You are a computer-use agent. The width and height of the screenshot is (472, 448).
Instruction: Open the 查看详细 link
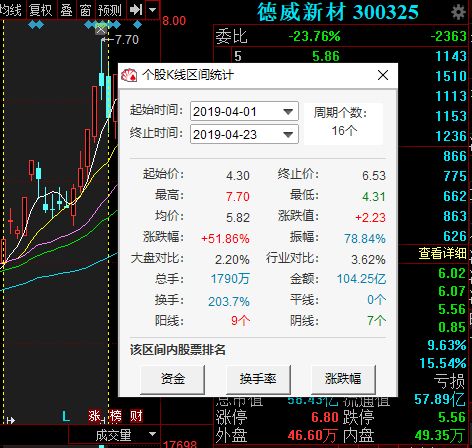pyautogui.click(x=442, y=253)
